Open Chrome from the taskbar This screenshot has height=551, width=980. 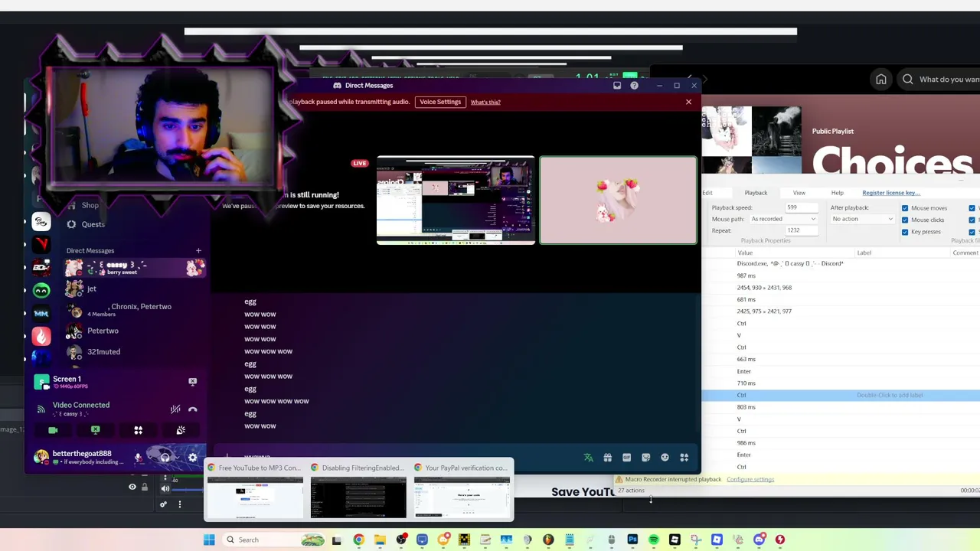[x=358, y=540]
